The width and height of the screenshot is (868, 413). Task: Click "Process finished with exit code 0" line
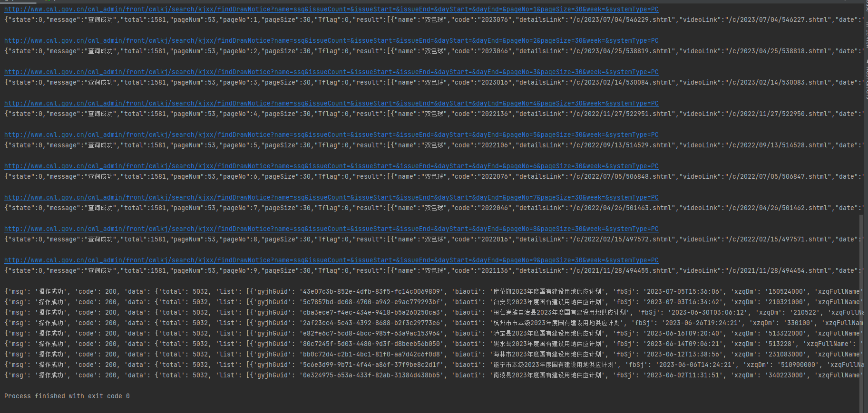[x=67, y=396]
